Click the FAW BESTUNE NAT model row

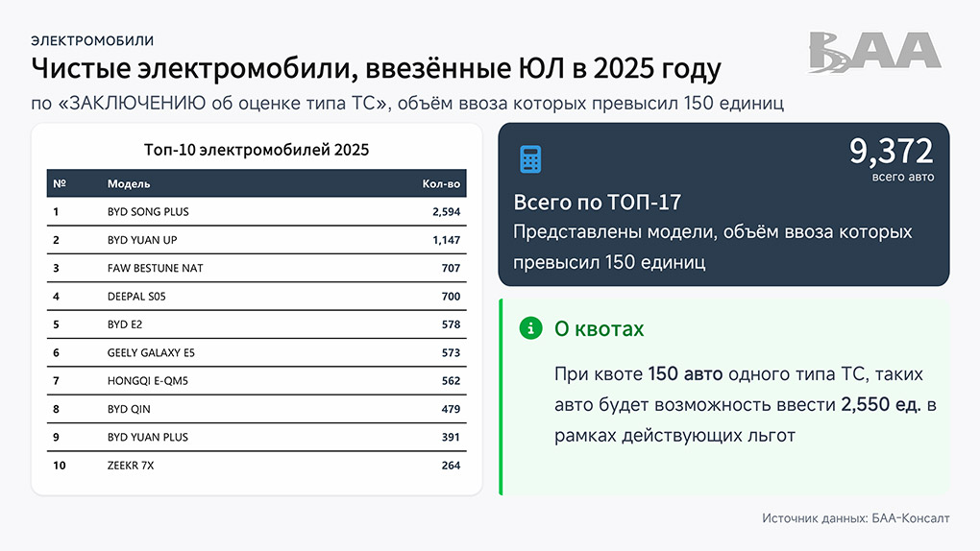256,268
